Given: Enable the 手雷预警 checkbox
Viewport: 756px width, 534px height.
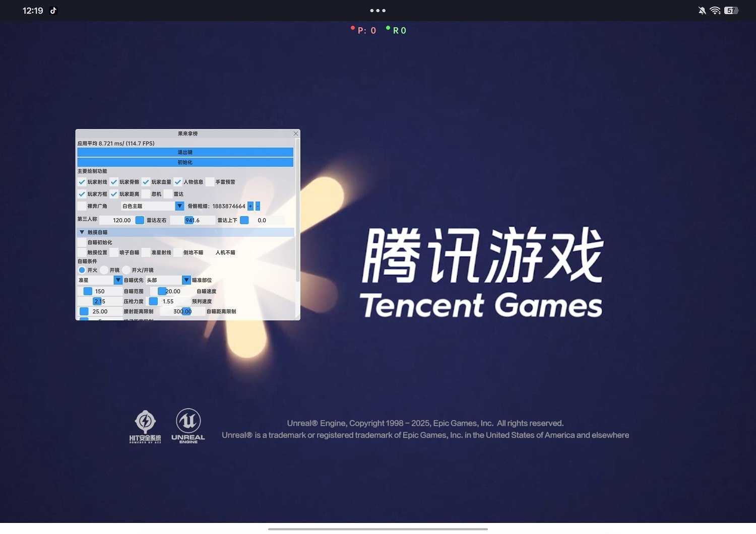Looking at the screenshot, I should pos(210,182).
